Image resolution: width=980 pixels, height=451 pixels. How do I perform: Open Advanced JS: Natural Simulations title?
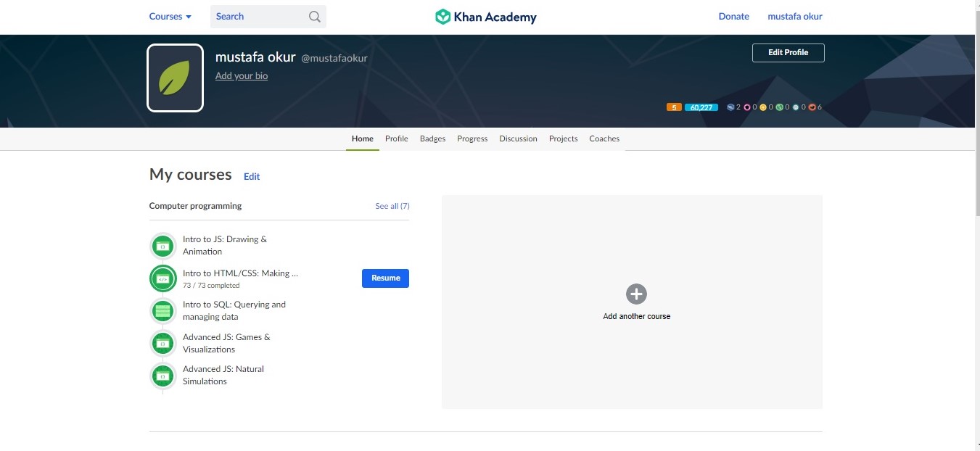pos(223,375)
